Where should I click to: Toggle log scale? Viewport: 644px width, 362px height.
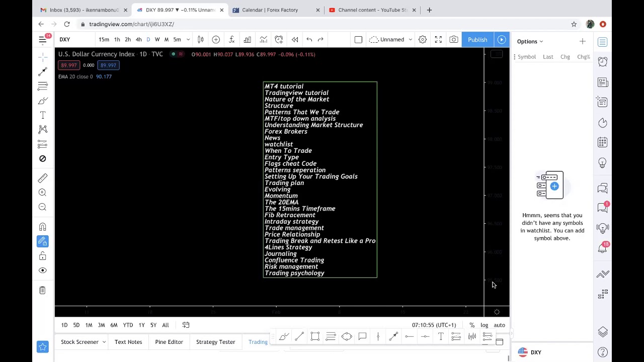pyautogui.click(x=485, y=325)
